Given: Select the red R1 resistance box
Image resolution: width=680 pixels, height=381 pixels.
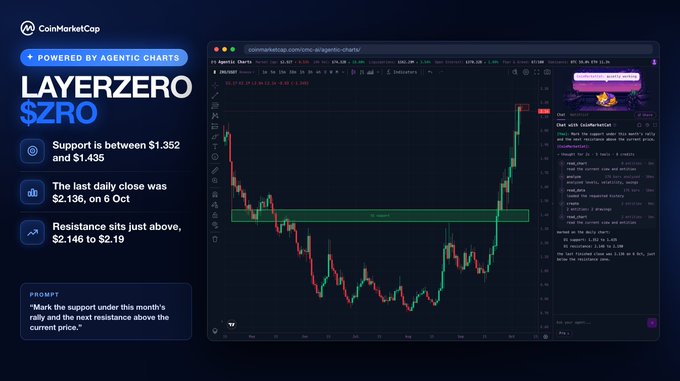Looking at the screenshot, I should [522, 107].
